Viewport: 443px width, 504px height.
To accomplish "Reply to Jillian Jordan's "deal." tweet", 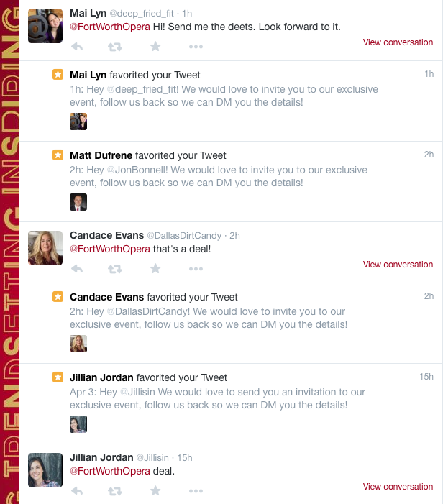I will click(x=77, y=491).
